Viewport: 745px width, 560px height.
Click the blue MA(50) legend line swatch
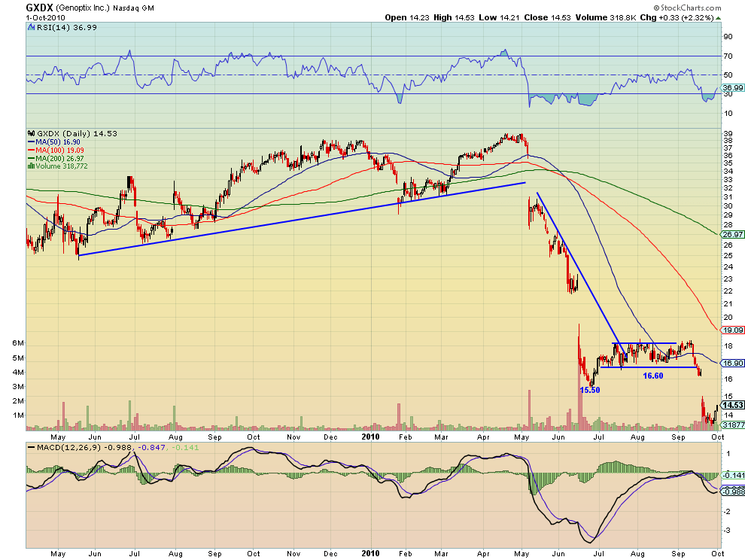click(x=32, y=142)
